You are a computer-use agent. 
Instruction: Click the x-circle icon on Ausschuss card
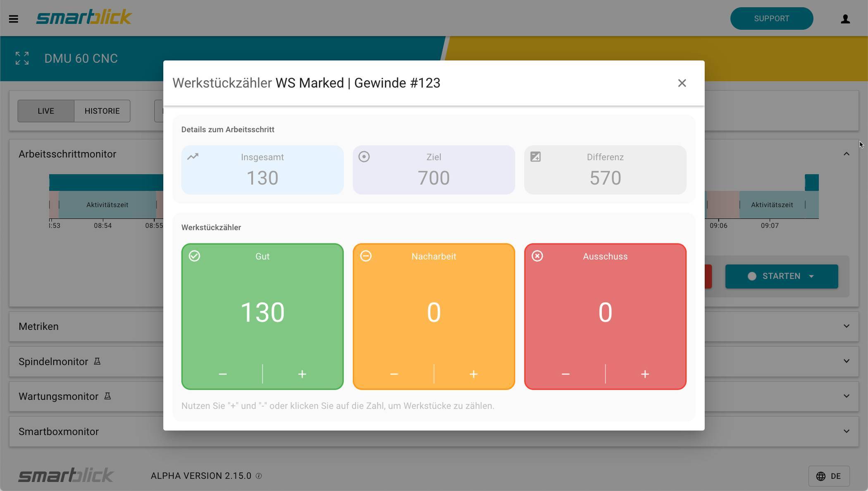(x=537, y=256)
